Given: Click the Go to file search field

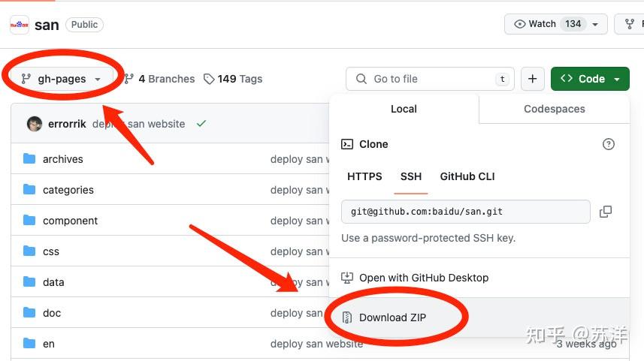Looking at the screenshot, I should pyautogui.click(x=430, y=79).
